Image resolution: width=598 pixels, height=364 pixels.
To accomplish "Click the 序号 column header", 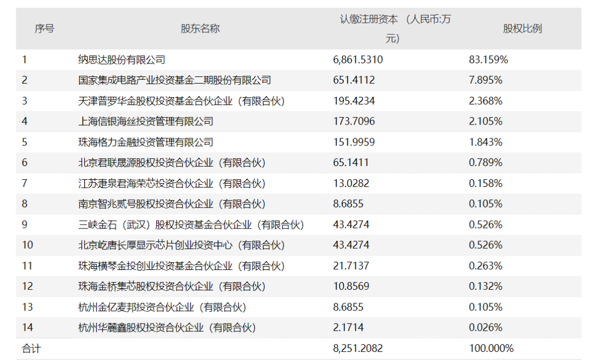I will pos(44,29).
